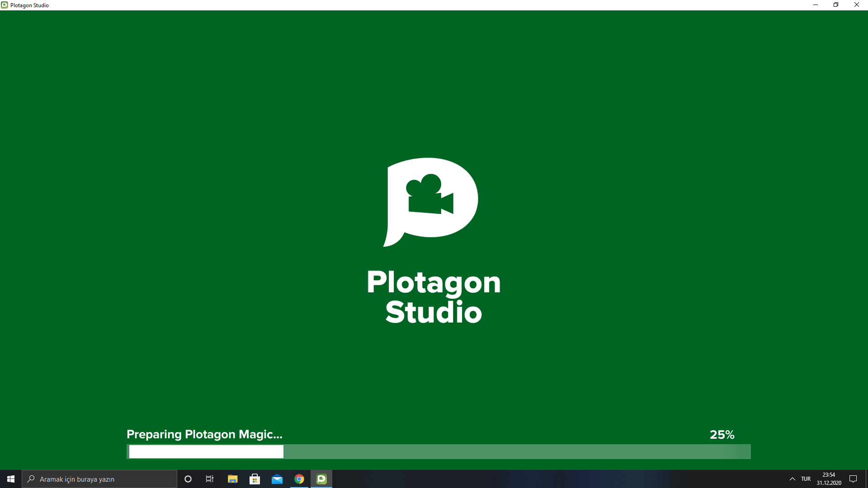Open the Windows Start menu

pyautogui.click(x=11, y=479)
